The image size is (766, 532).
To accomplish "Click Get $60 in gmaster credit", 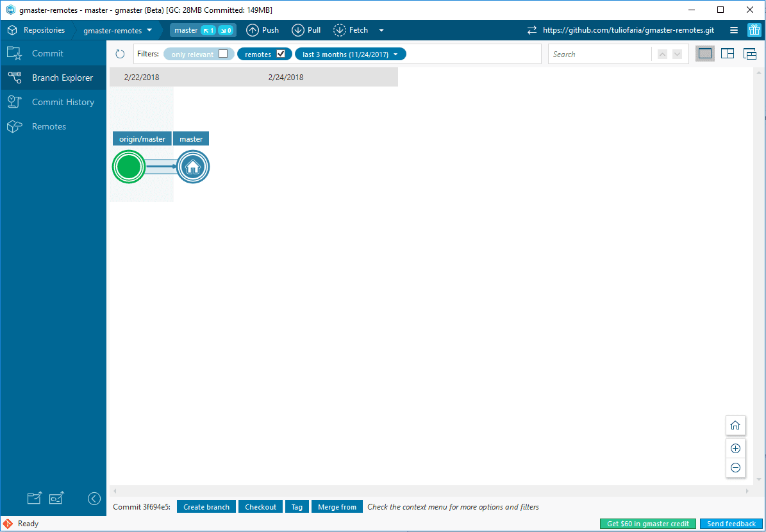I will pos(648,524).
